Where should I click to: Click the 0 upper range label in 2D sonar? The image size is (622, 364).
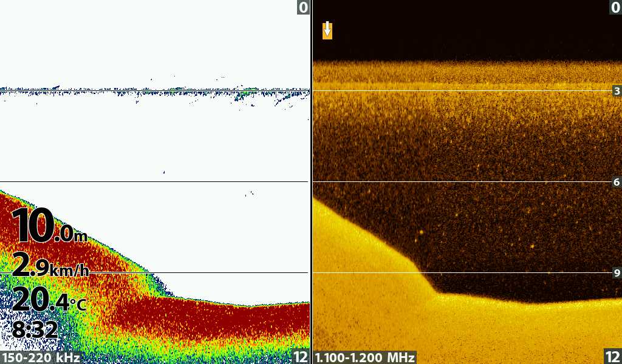pyautogui.click(x=302, y=7)
